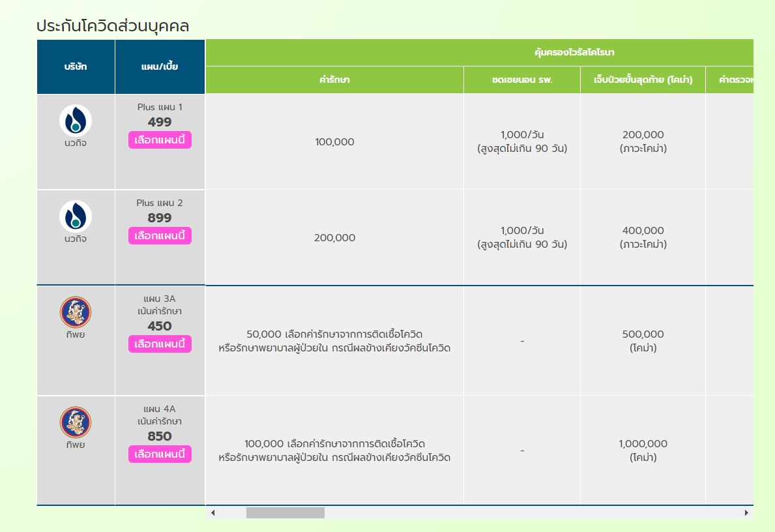The width and height of the screenshot is (775, 532).
Task: Click the บริษัท column header
Action: tap(76, 66)
